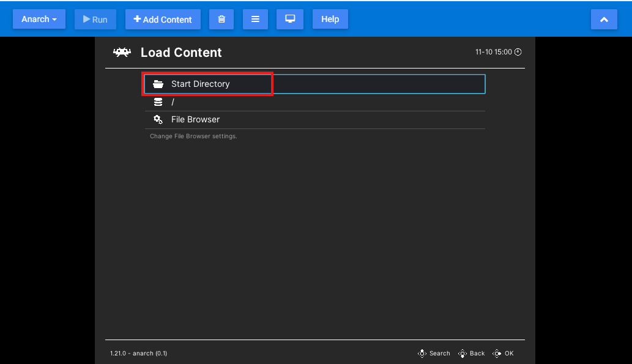632x364 pixels.
Task: Click the trash delete icon in toolbar
Action: 221,19
